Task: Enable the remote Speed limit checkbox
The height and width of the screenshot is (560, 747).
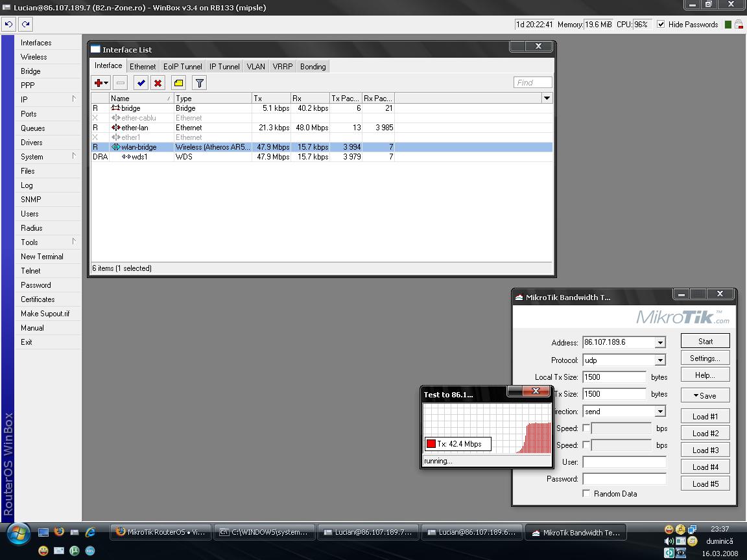Action: point(586,445)
